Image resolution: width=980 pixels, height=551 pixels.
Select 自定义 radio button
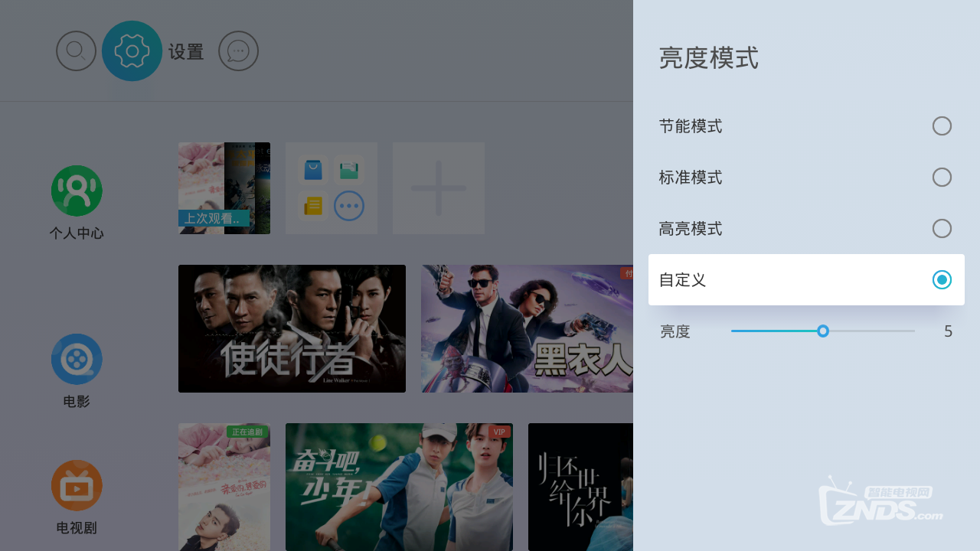coord(942,280)
